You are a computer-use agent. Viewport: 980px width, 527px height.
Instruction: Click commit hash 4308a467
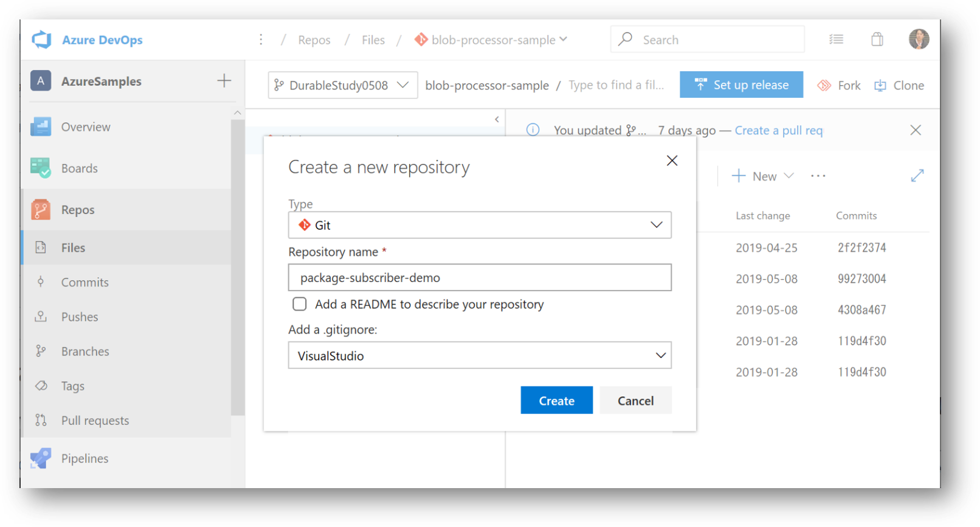[x=861, y=309]
